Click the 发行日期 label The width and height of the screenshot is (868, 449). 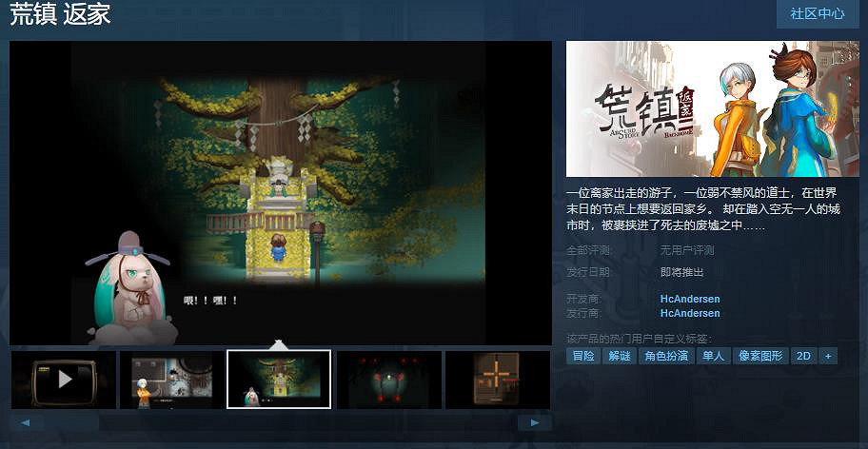pos(588,272)
